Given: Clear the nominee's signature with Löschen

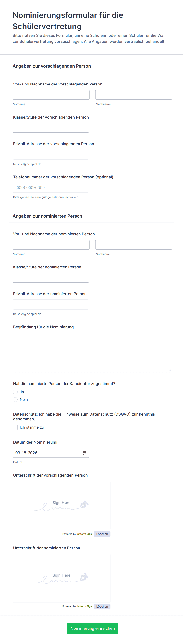Looking at the screenshot, I should click(102, 606).
